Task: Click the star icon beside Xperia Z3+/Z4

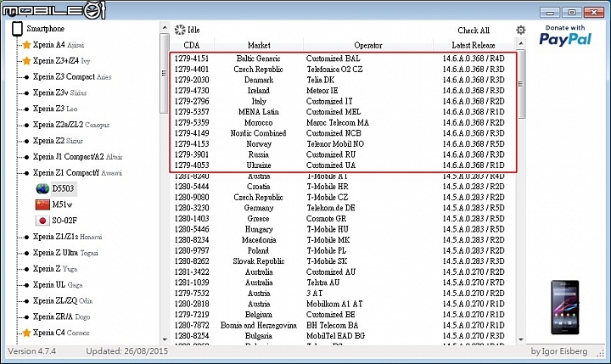Action: pyautogui.click(x=26, y=61)
